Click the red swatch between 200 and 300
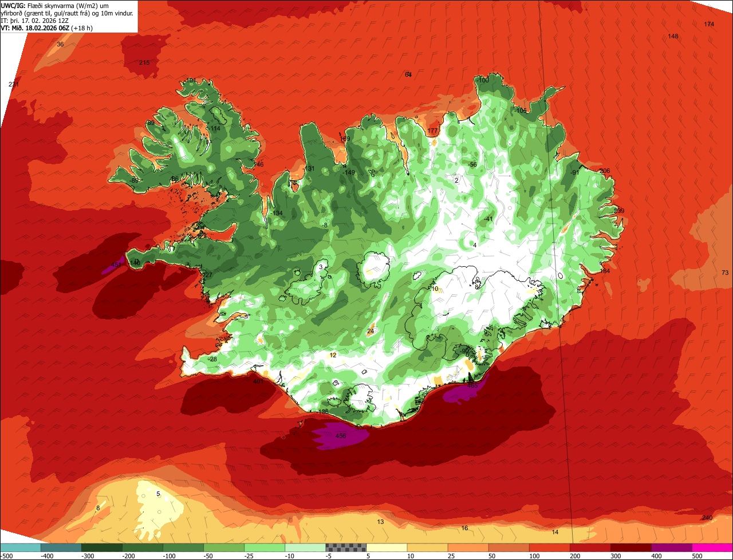 coord(590,547)
